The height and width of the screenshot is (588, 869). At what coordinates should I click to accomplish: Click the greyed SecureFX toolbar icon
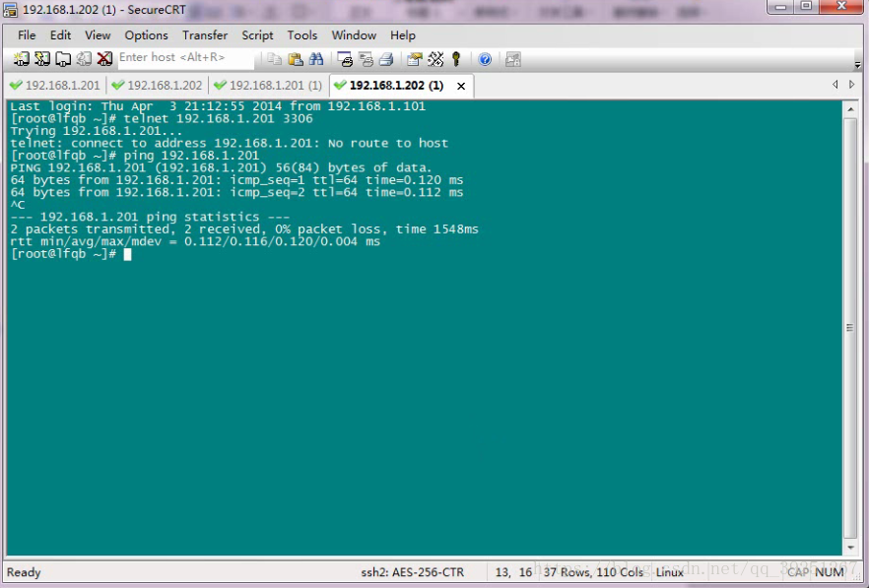[x=513, y=59]
